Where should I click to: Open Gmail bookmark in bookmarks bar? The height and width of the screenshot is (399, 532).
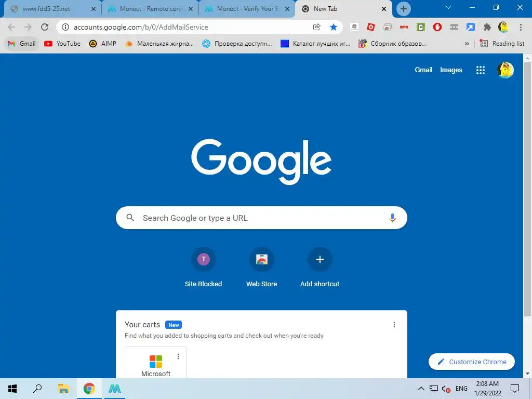[22, 44]
